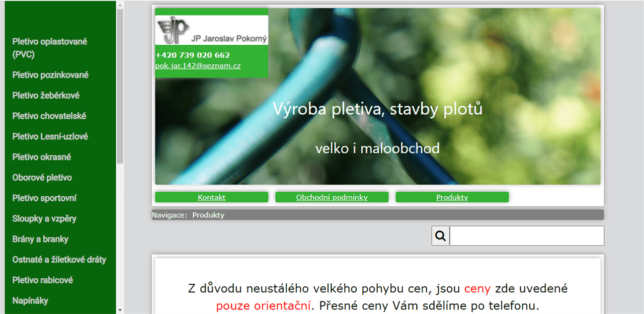
Task: Click the sidebar scrollbar down arrow
Action: coord(120,309)
